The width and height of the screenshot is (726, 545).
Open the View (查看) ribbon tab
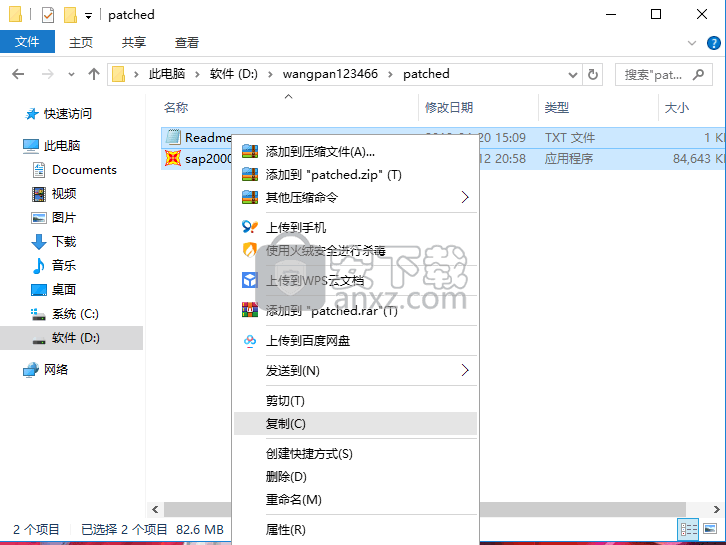coord(187,43)
